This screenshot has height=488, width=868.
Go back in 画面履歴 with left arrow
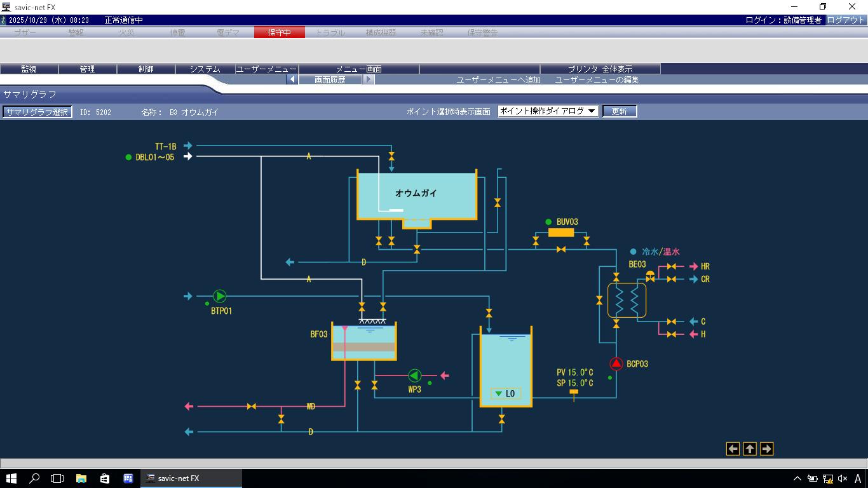coord(292,80)
